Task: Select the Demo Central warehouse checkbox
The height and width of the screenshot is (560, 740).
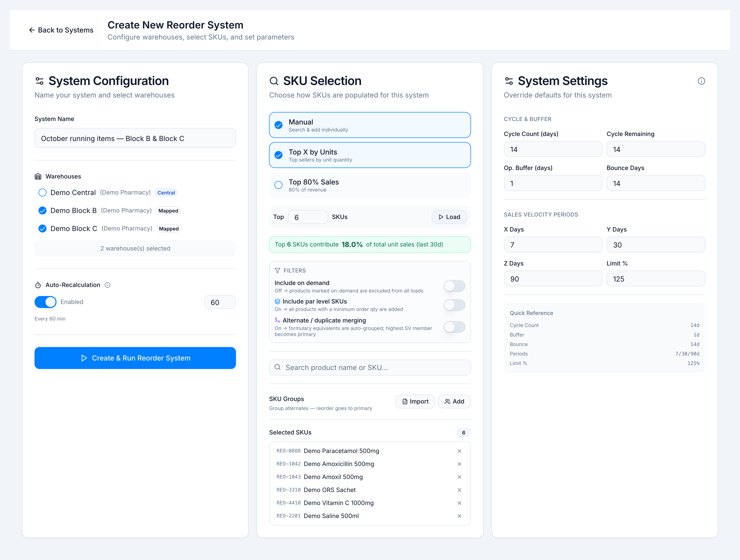Action: tap(42, 193)
